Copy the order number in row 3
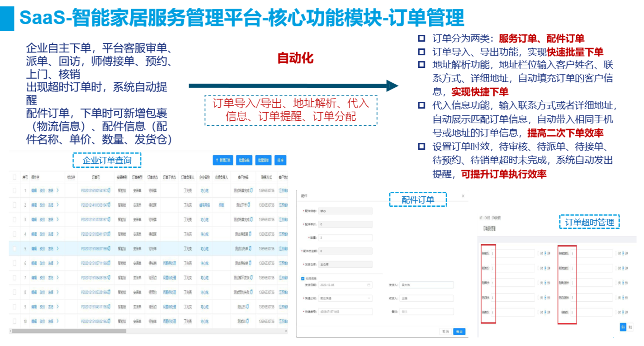644x346 pixels. tap(109, 219)
